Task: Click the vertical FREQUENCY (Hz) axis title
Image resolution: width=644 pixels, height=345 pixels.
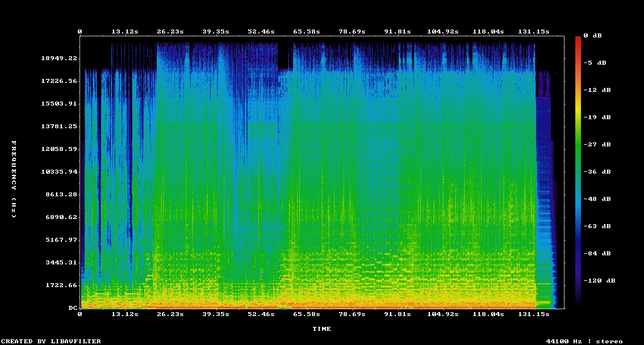Action: point(14,179)
